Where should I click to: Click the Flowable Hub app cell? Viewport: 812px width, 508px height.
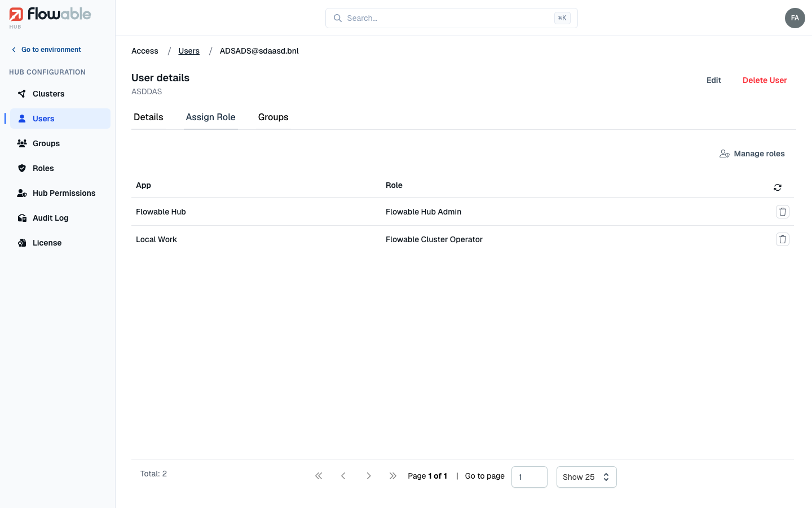click(161, 212)
